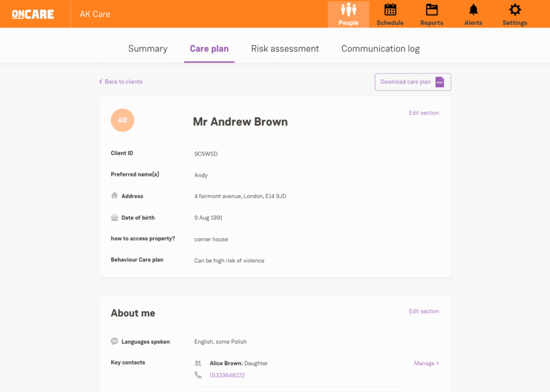Click the speech bubble icon beside Languages spoken
The image size is (550, 392).
(114, 341)
